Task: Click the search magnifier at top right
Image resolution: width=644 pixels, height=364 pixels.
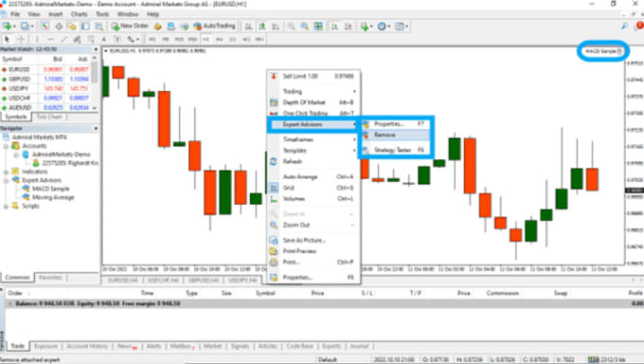Action: 624,26
